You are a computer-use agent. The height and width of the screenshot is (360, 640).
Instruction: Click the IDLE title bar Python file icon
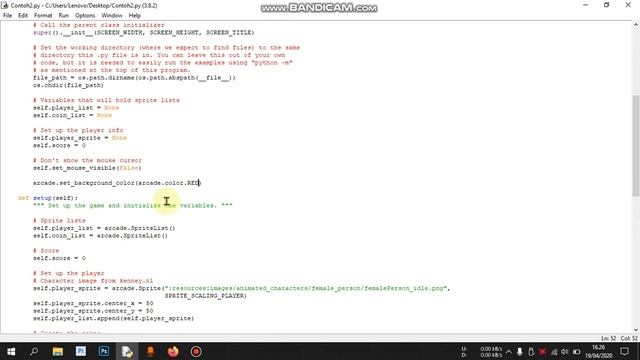point(5,5)
